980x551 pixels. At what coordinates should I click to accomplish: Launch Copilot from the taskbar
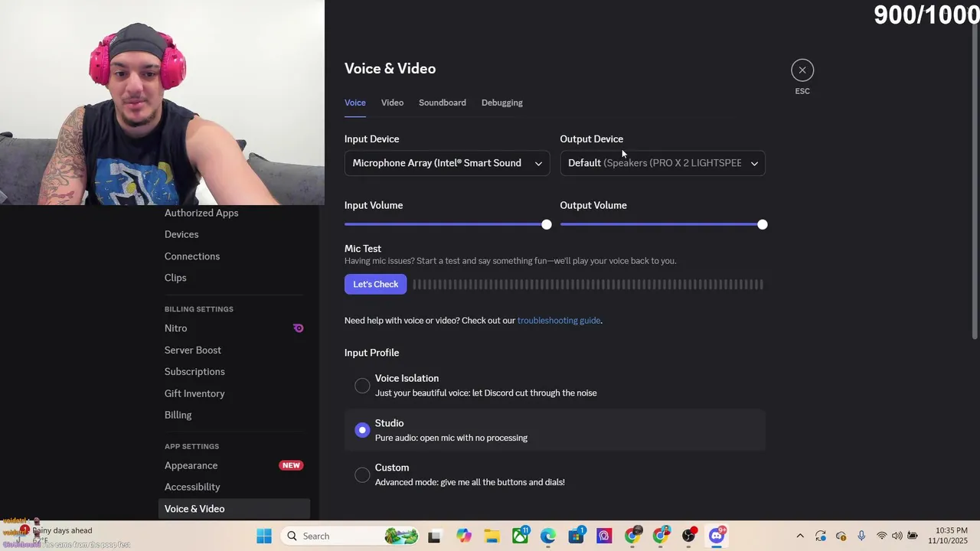[464, 536]
